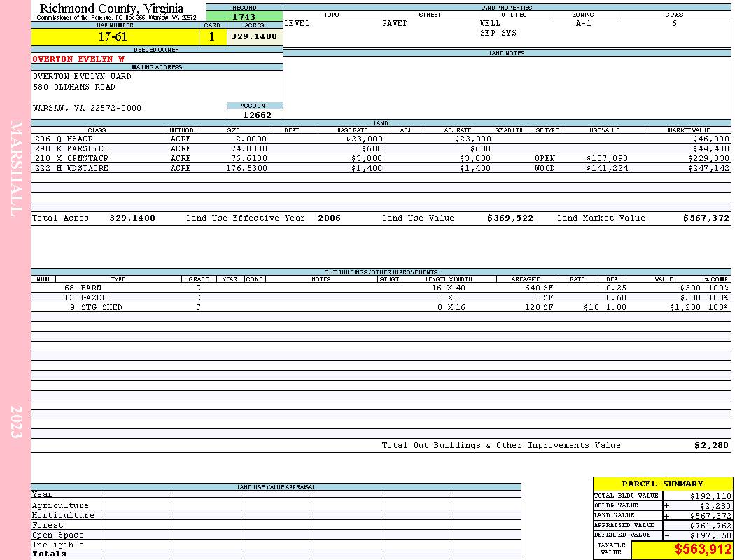Viewport: 735px width, 560px height.
Task: Click the Totals row label
Action: (49, 554)
